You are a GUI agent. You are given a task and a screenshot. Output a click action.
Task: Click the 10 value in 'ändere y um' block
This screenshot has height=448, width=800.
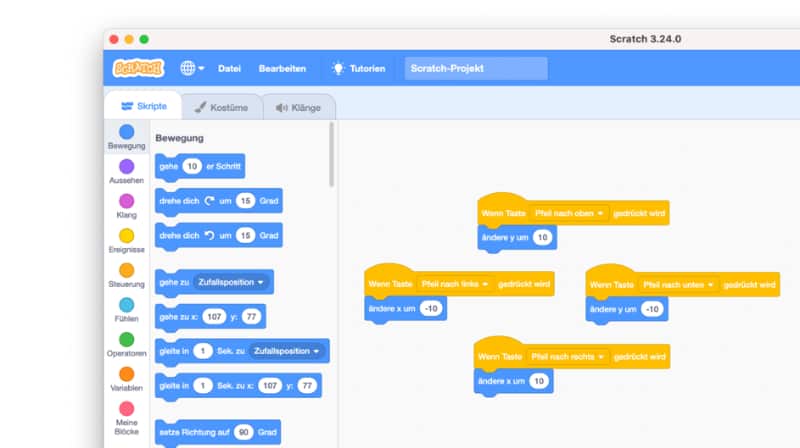click(x=542, y=237)
